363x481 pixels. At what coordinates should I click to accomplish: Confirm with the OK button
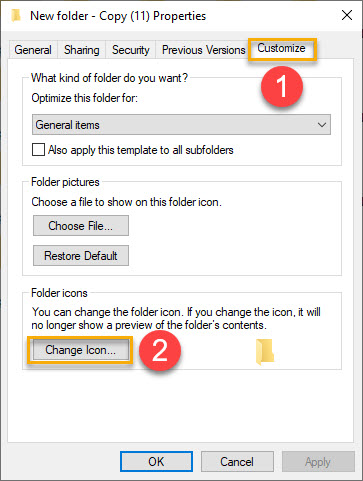click(156, 462)
